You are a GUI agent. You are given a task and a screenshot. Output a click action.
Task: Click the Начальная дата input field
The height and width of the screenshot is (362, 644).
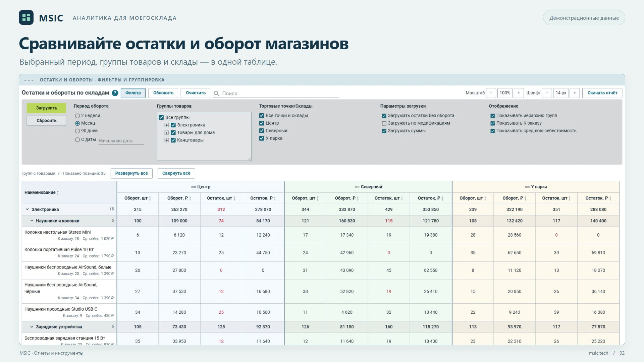(x=121, y=141)
